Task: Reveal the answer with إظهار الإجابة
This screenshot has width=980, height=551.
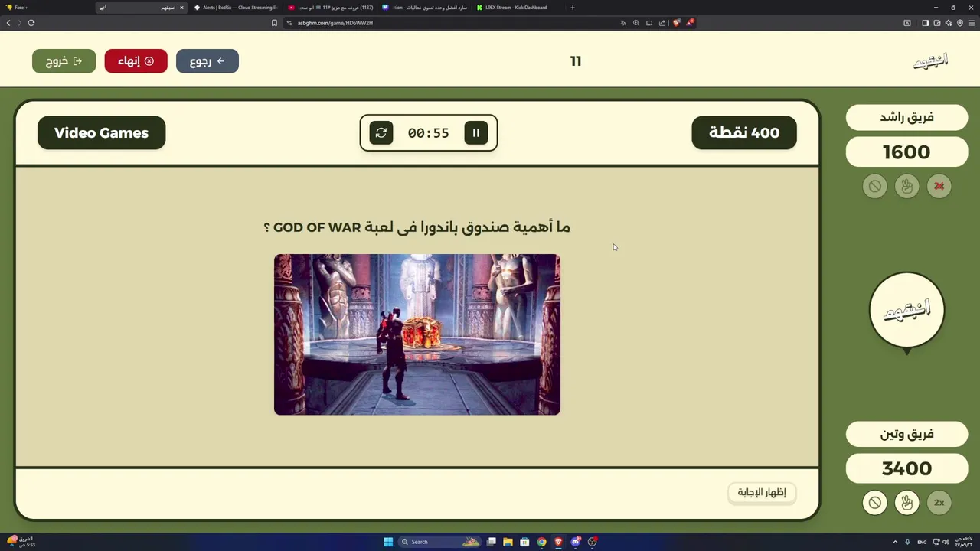Action: pyautogui.click(x=762, y=492)
